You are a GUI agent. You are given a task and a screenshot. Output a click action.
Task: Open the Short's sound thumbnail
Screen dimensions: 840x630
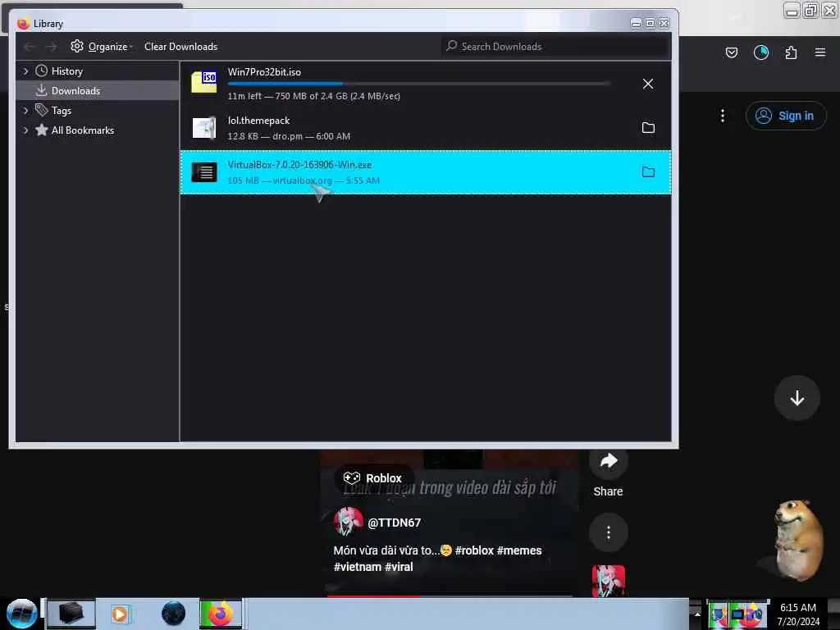[608, 581]
